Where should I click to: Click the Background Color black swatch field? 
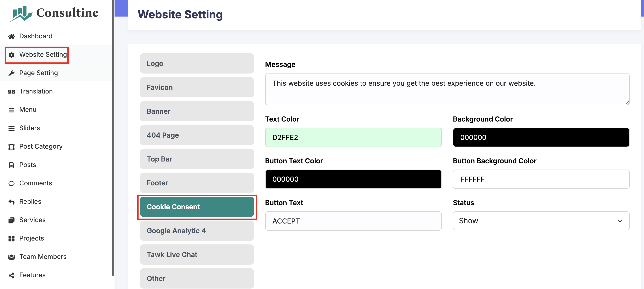coord(541,137)
